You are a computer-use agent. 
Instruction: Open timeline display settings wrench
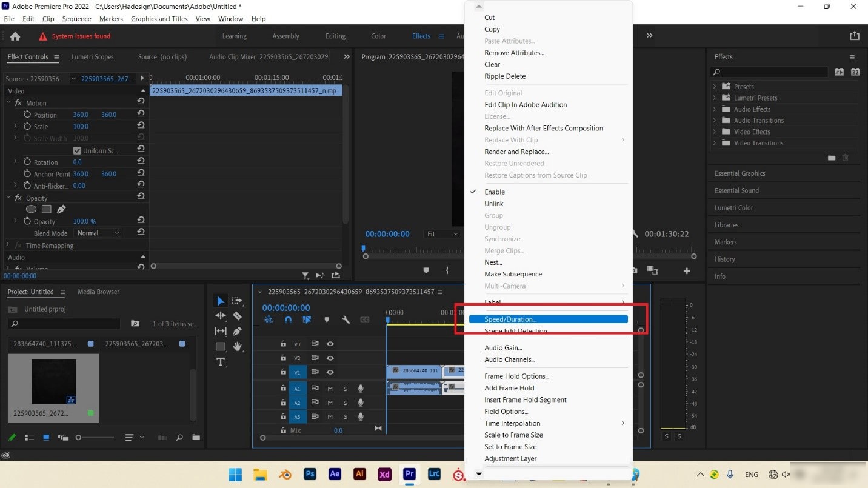pyautogui.click(x=346, y=319)
